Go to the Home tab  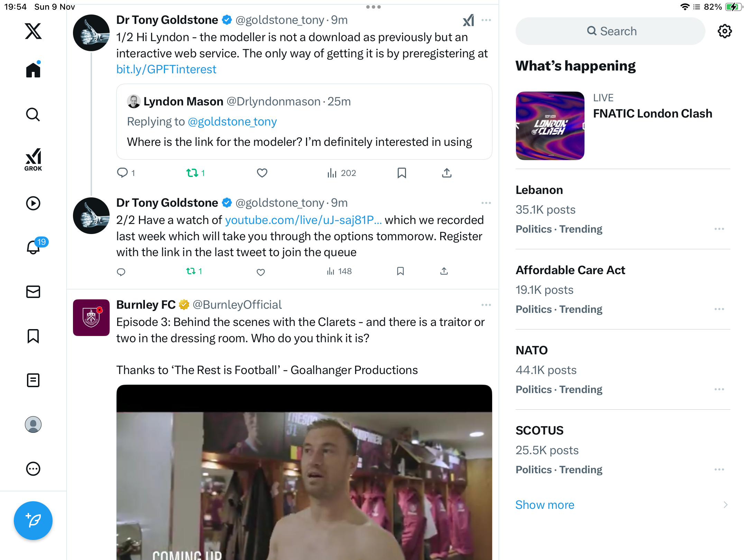[33, 70]
